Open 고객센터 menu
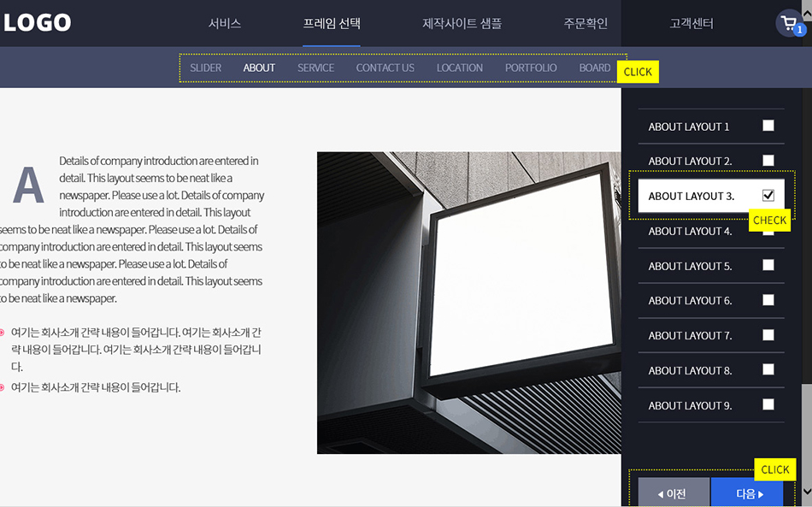Image resolution: width=812 pixels, height=507 pixels. click(691, 23)
